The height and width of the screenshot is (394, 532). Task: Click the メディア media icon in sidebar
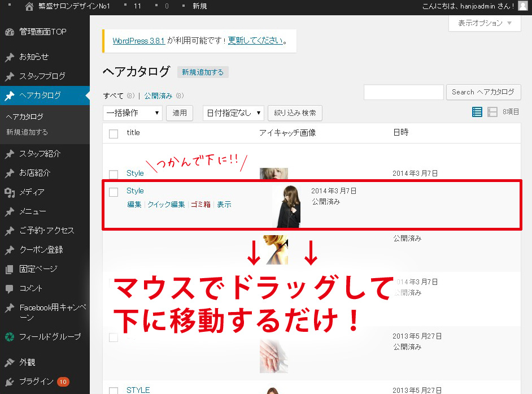(9, 192)
